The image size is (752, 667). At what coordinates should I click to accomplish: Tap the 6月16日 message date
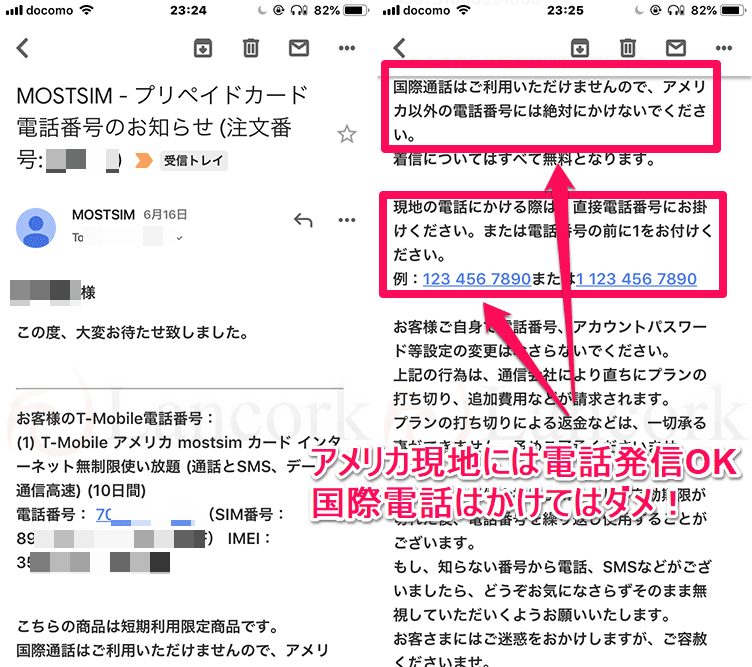[x=165, y=215]
